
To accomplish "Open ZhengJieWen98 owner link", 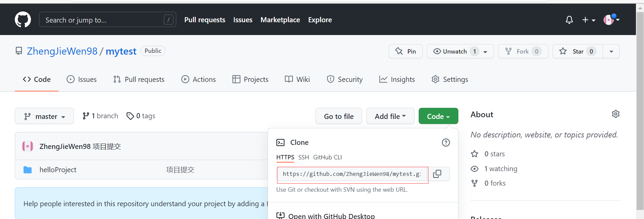I will (62, 51).
